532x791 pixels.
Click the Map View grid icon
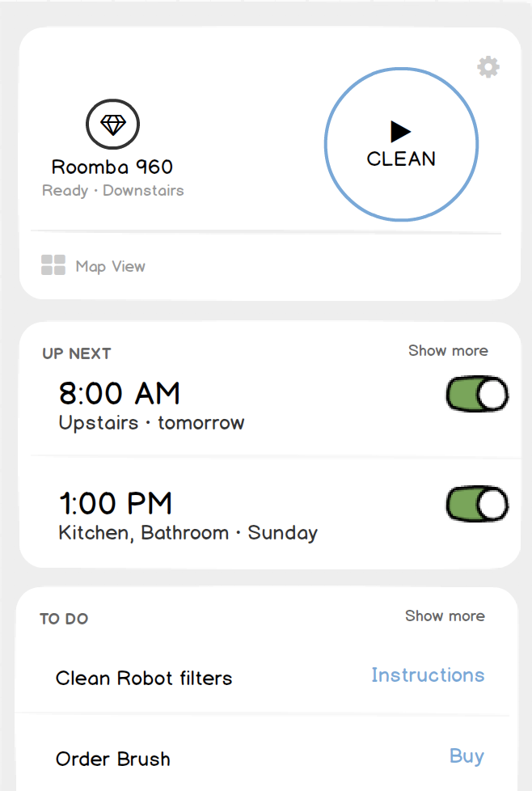click(53, 264)
